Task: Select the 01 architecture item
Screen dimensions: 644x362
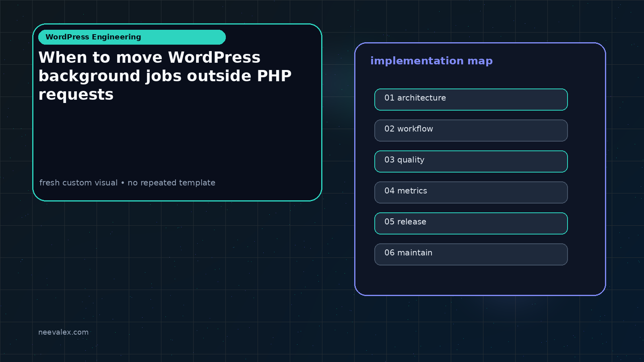Action: tap(471, 99)
